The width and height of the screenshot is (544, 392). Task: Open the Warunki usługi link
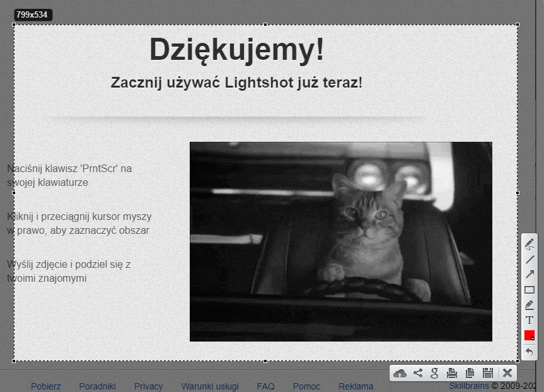209,386
